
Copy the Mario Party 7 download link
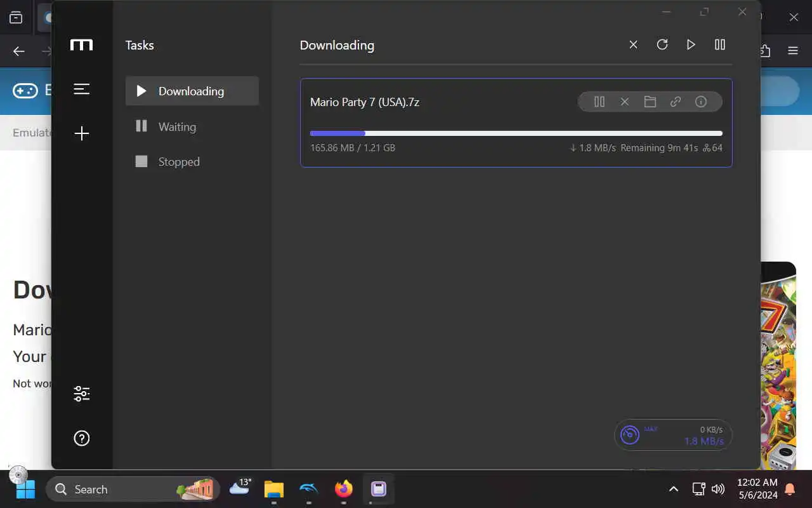676,102
